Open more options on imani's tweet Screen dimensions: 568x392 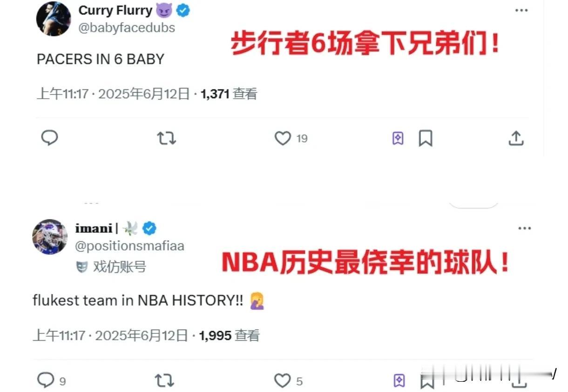coord(525,228)
